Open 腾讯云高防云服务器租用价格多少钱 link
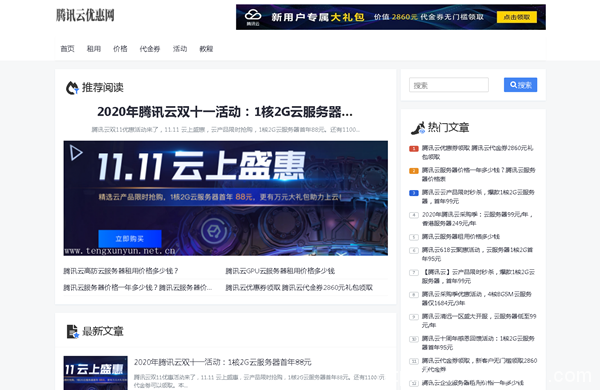 click(x=121, y=271)
